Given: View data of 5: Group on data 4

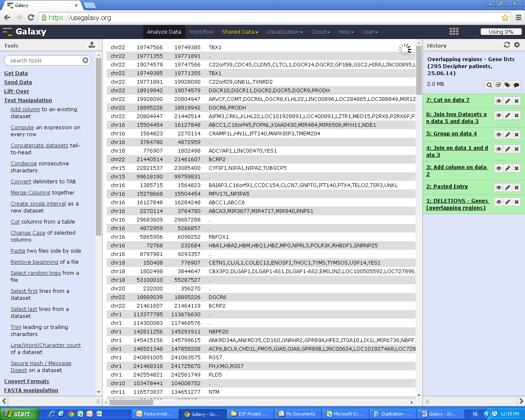Looking at the screenshot, I should click(499, 135).
